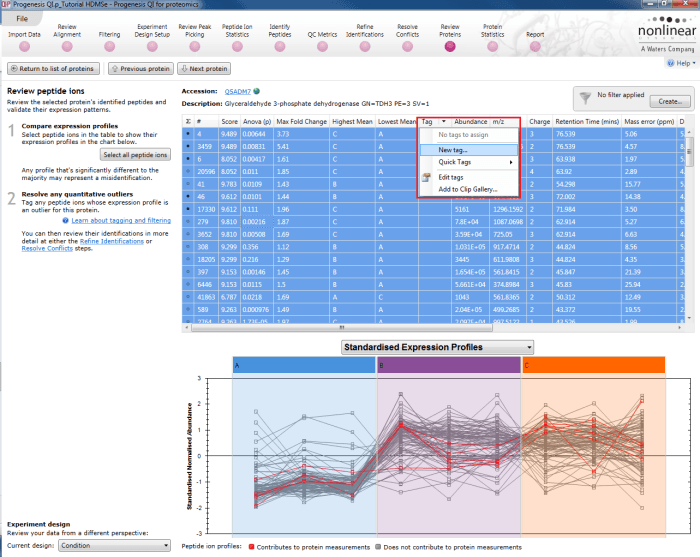Go to the Filtering step circle

coord(109,46)
